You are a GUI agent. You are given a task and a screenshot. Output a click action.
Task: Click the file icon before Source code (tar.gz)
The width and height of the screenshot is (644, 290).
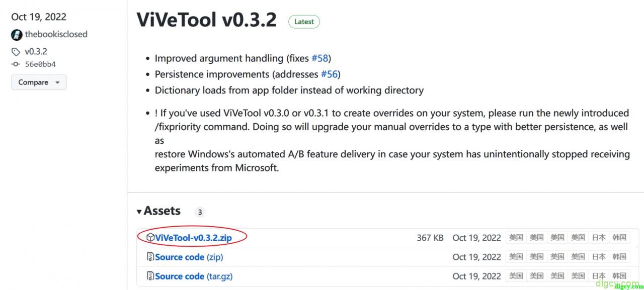point(150,276)
